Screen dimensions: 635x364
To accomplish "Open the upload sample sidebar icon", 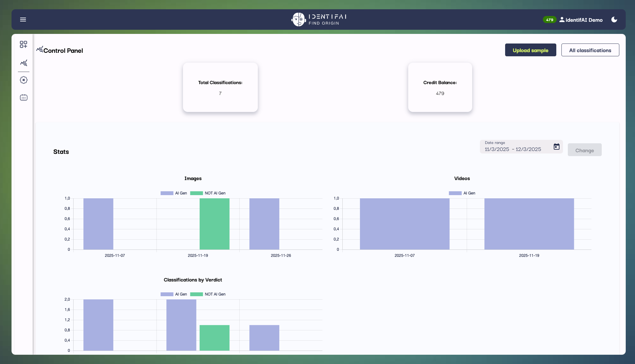I will [23, 44].
